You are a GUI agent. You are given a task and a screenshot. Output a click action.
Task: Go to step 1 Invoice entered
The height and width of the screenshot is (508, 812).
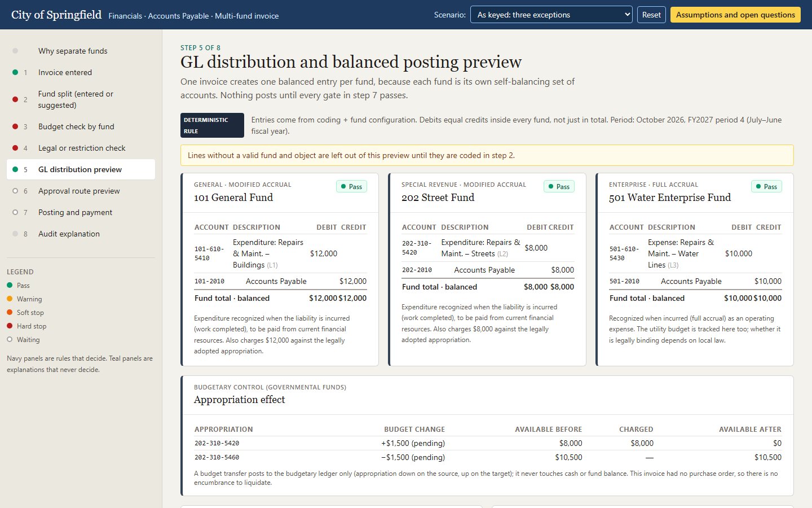pos(81,72)
